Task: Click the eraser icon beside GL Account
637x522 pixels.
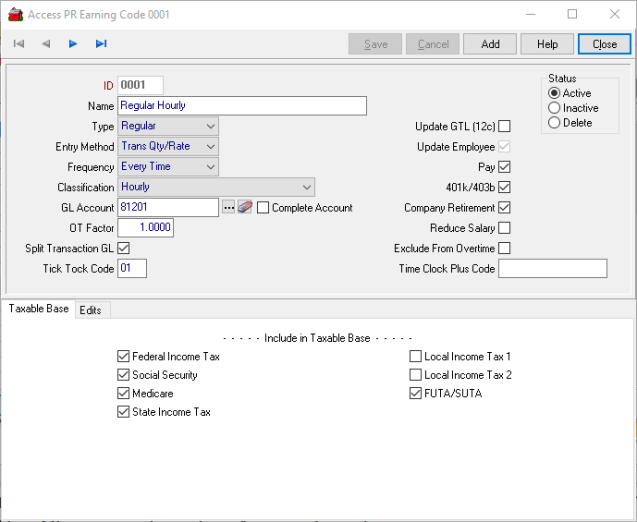Action: point(244,208)
